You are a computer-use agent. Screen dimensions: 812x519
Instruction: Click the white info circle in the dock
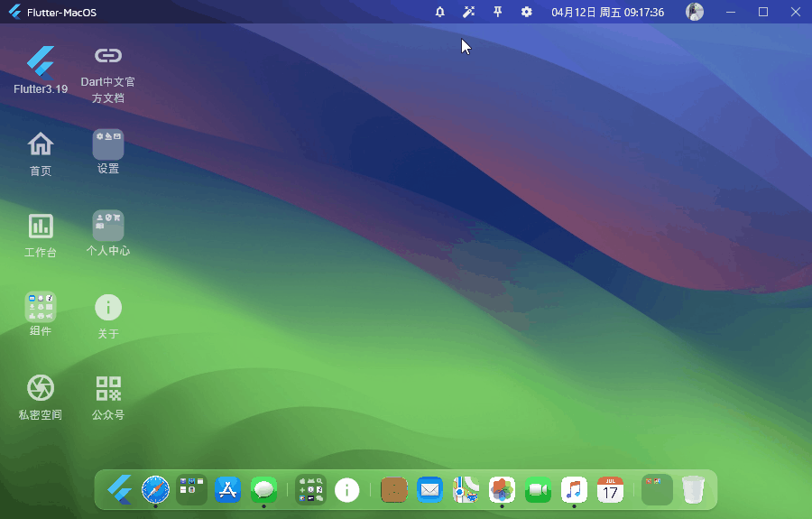pos(347,489)
